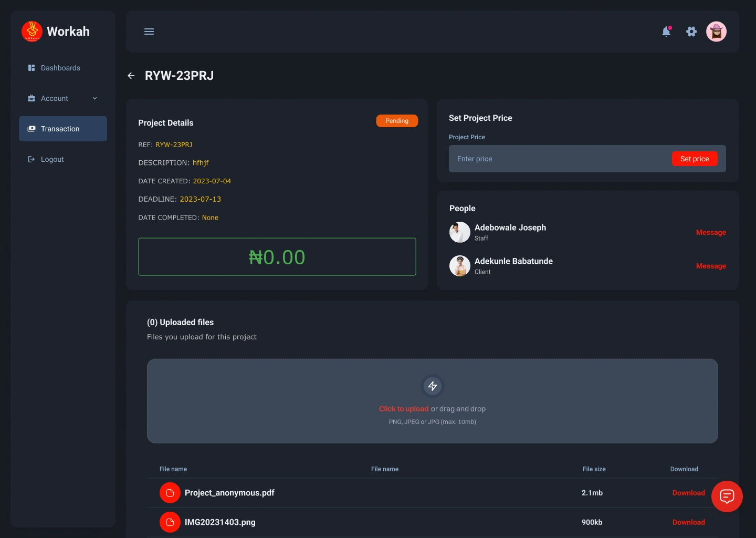The width and height of the screenshot is (756, 538).
Task: Open the hamburger menu icon
Action: pyautogui.click(x=149, y=32)
